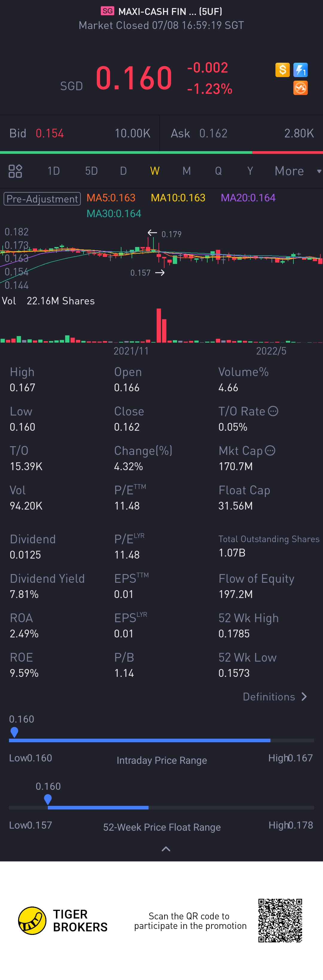Image resolution: width=323 pixels, height=980 pixels.
Task: Tap the T/O Rate info icon
Action: click(x=273, y=411)
